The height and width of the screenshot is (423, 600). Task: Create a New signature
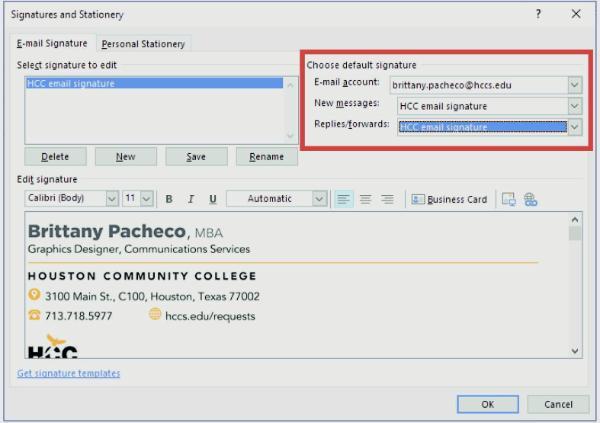coord(126,157)
